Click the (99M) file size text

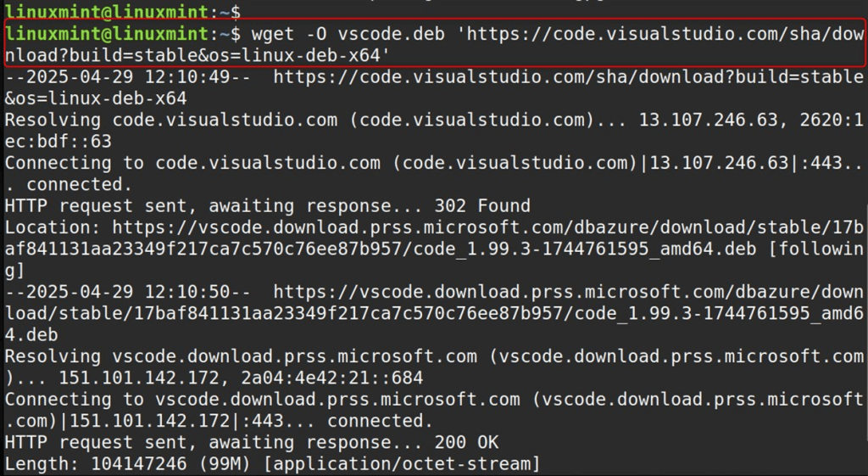pyautogui.click(x=264, y=463)
